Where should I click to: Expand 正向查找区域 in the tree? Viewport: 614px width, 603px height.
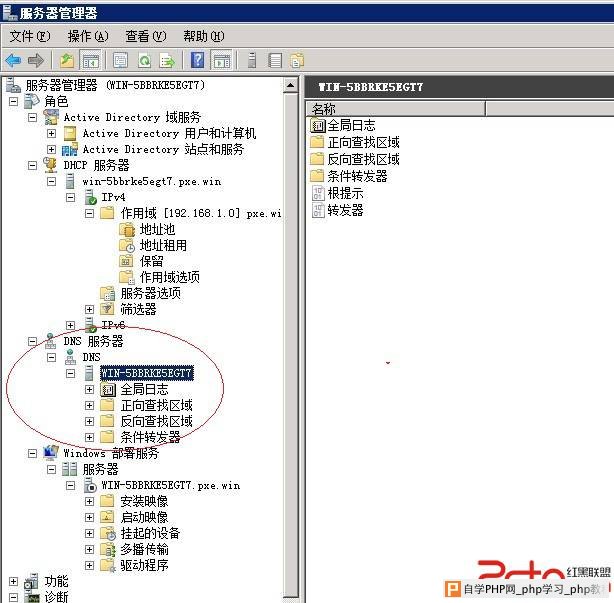tap(89, 405)
